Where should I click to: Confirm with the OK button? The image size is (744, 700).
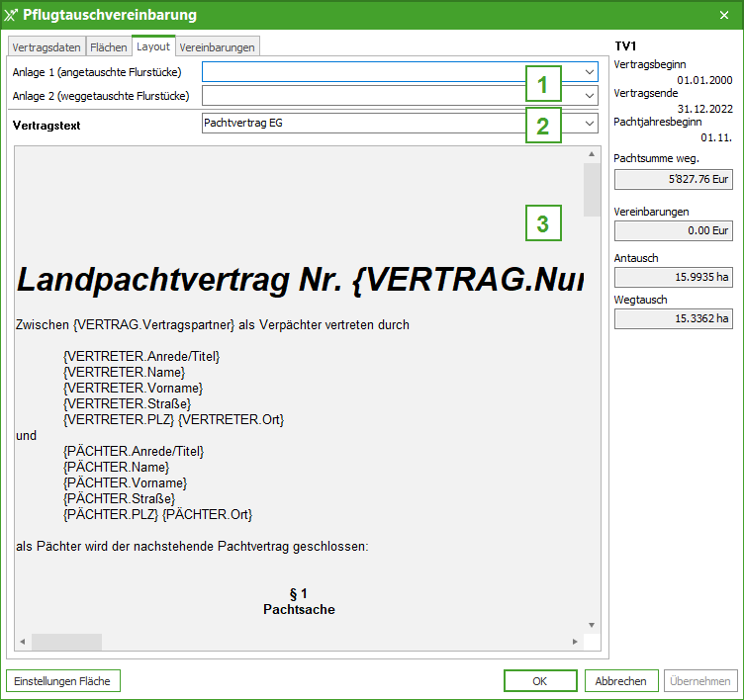539,681
